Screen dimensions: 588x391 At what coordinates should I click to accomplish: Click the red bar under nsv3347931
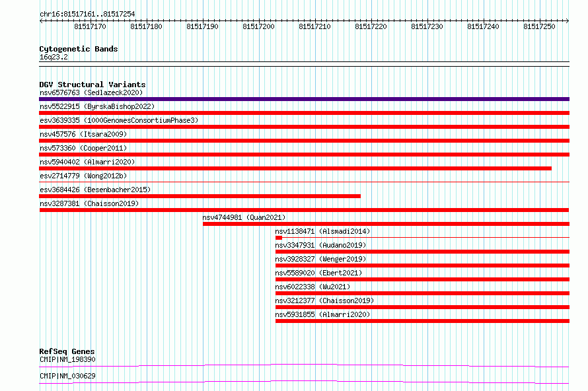[422, 252]
